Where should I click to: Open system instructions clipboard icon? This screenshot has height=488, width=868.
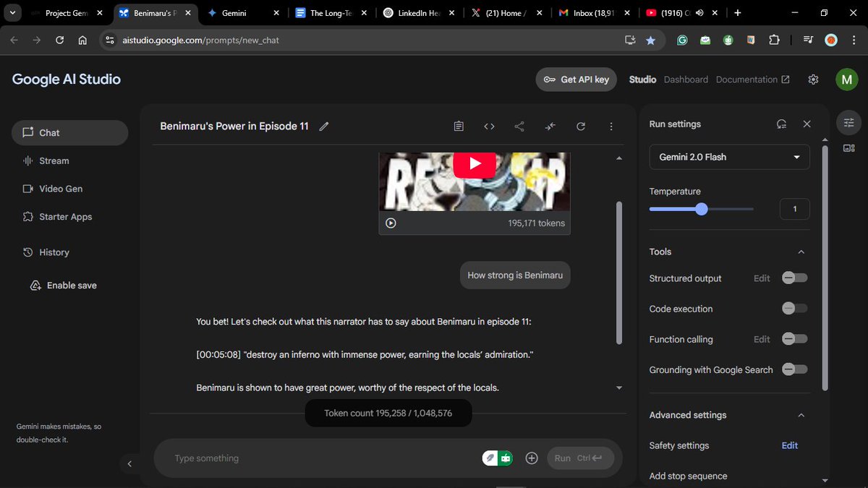click(459, 127)
